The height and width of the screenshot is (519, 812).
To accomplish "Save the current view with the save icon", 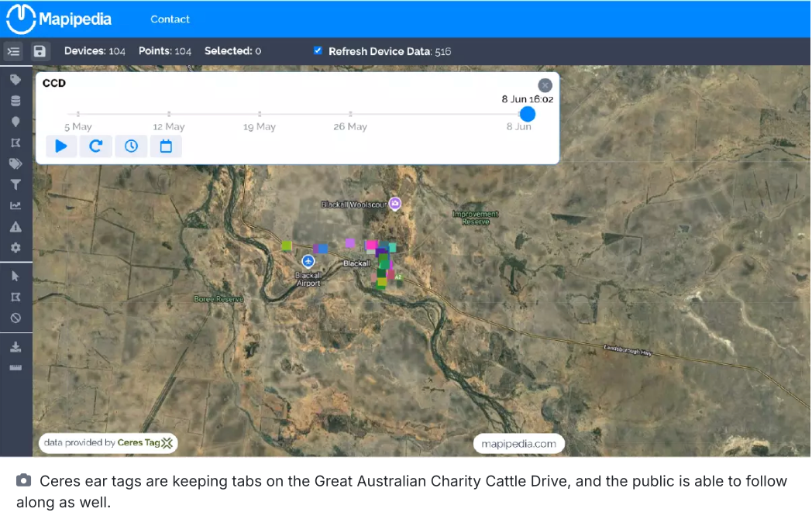I will (39, 51).
